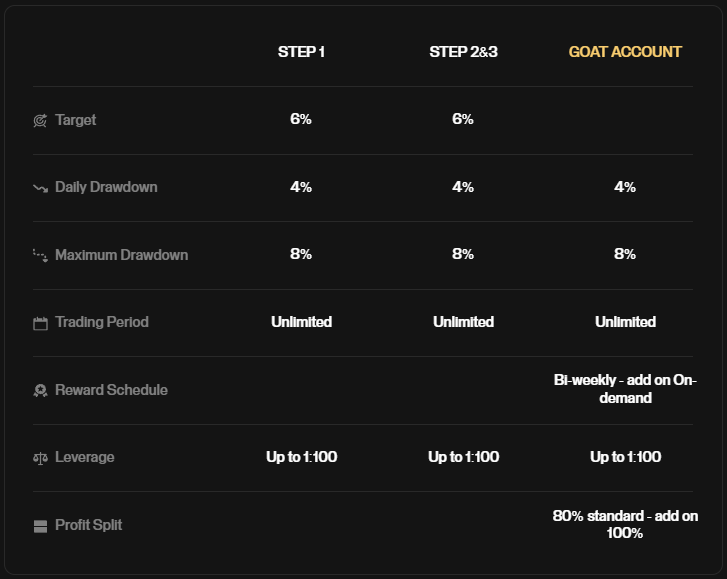Click the Reward Schedule medal icon

coord(40,391)
